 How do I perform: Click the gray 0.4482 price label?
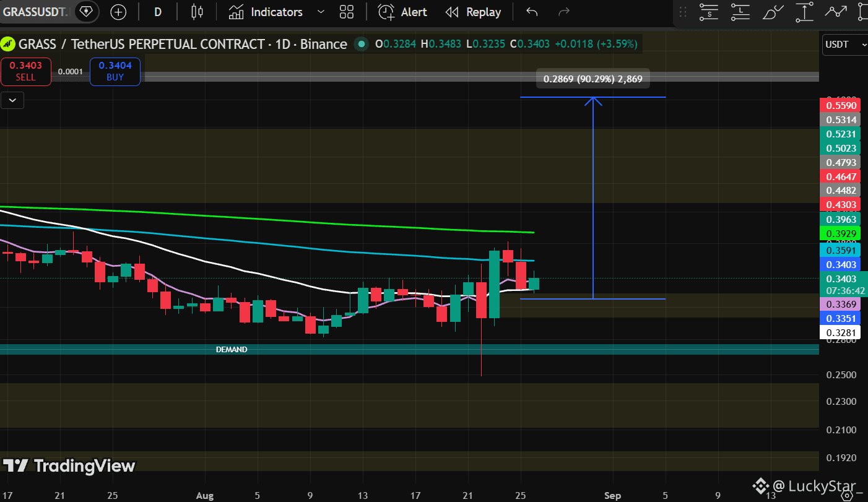pos(841,190)
